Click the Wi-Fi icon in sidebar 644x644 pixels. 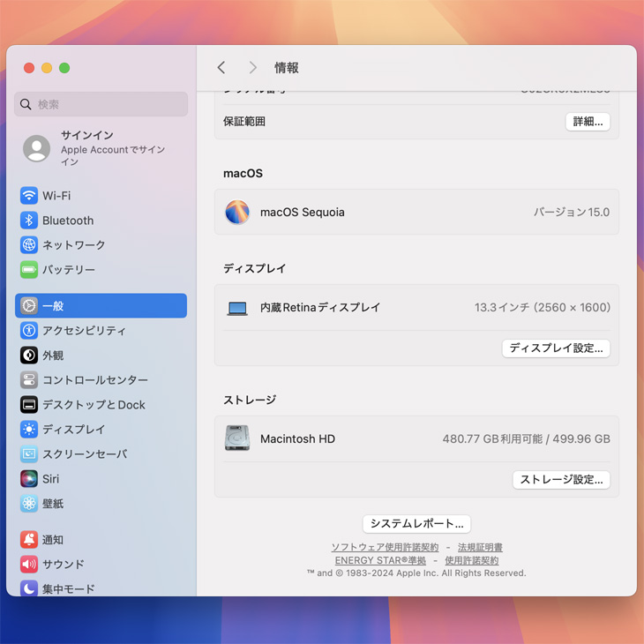[x=29, y=196]
